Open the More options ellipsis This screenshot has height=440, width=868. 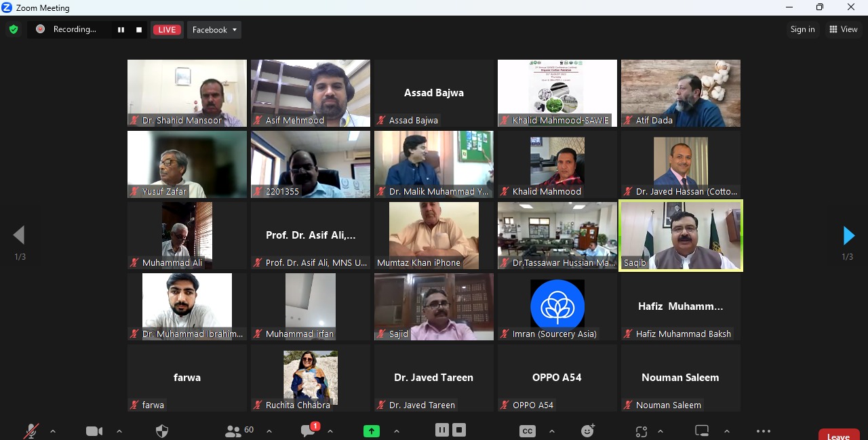point(764,431)
